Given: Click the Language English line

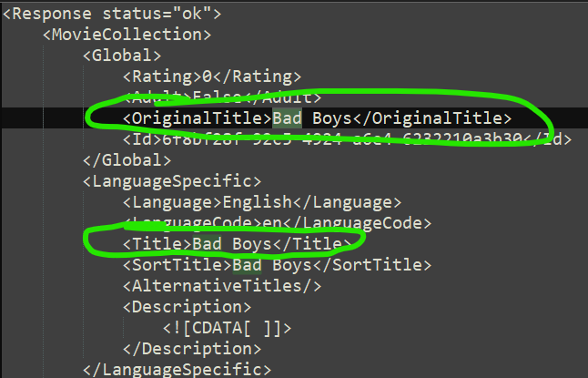Looking at the screenshot, I should click(262, 202).
